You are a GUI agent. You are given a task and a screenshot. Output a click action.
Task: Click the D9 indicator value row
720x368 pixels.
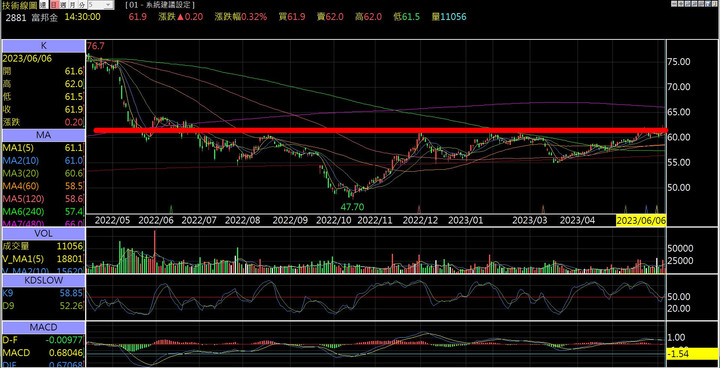point(44,306)
